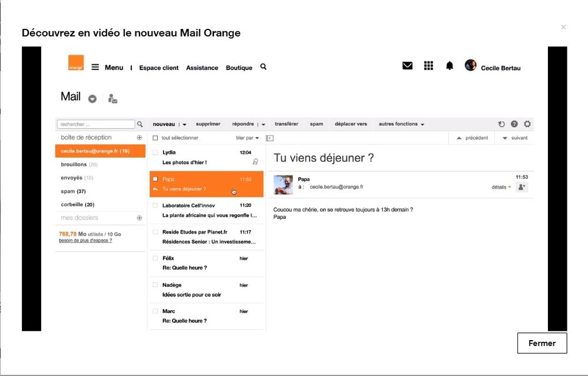Tick the checkbox for Lydia's email

(x=156, y=152)
